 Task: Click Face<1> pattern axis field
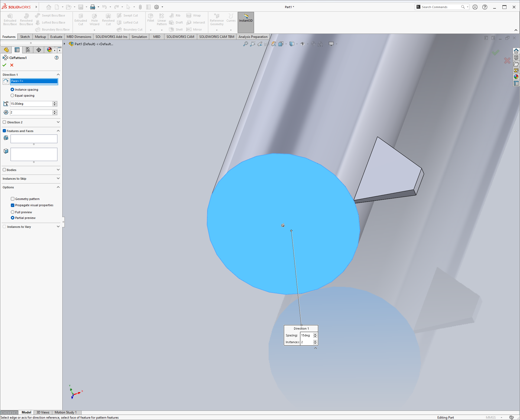pos(34,81)
